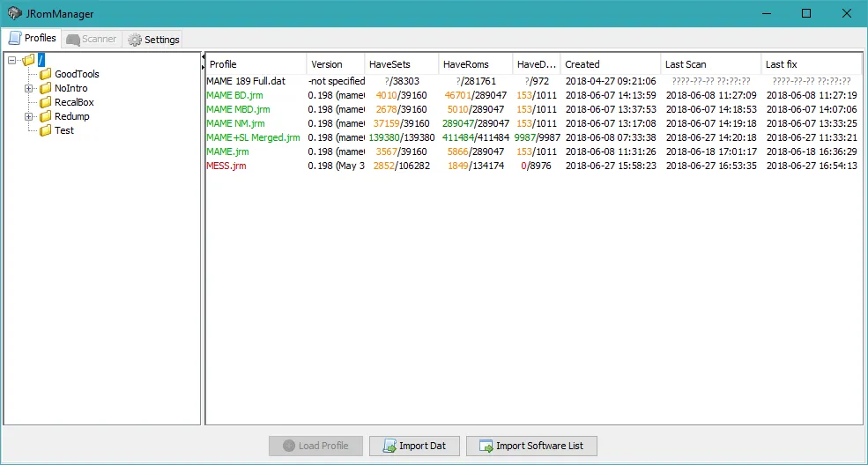Click the 2852/106282 HaveSets cell
The image size is (868, 465).
pos(402,166)
